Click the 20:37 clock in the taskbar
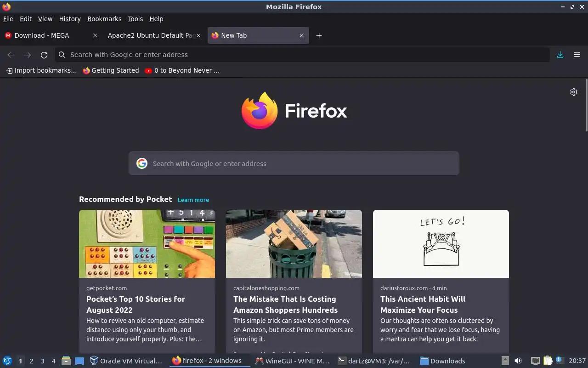 577,361
